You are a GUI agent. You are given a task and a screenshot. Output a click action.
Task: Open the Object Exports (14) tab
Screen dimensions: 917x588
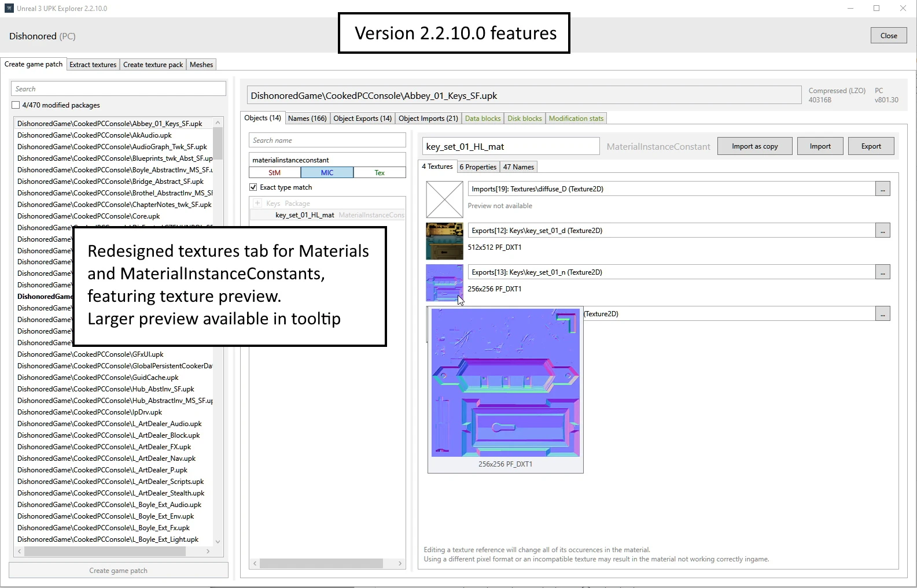click(362, 119)
